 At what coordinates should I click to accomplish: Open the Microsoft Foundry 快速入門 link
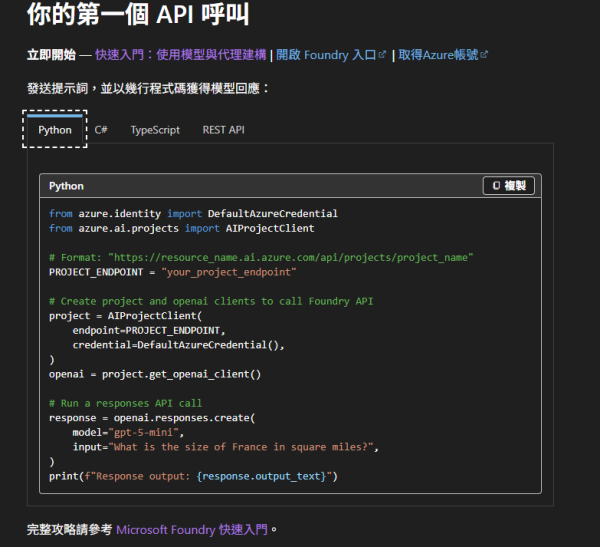coord(192,530)
